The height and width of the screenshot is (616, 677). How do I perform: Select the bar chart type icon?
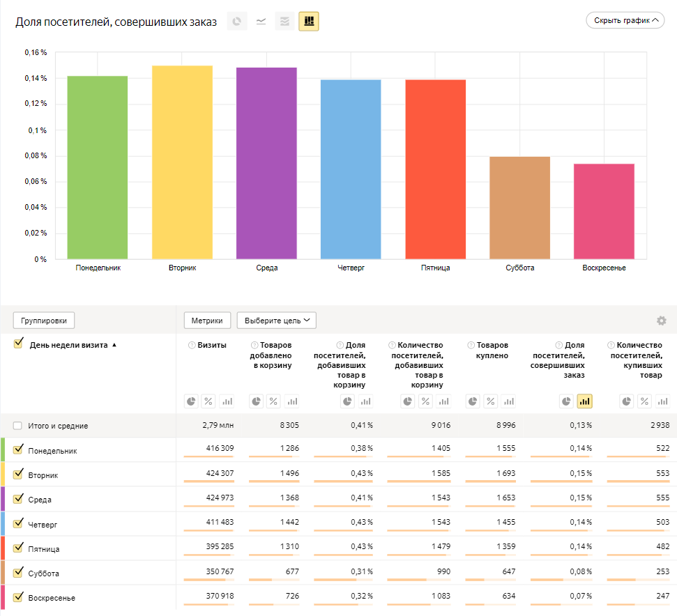309,22
